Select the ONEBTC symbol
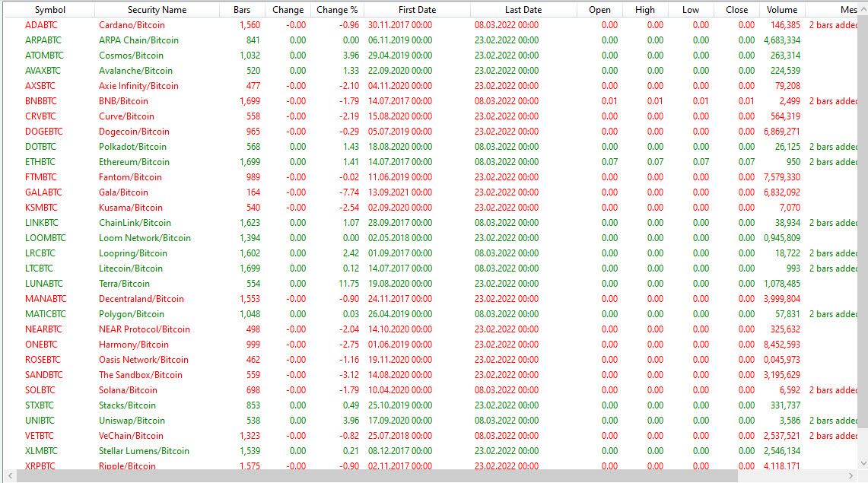This screenshot has height=483, width=868. pos(41,345)
